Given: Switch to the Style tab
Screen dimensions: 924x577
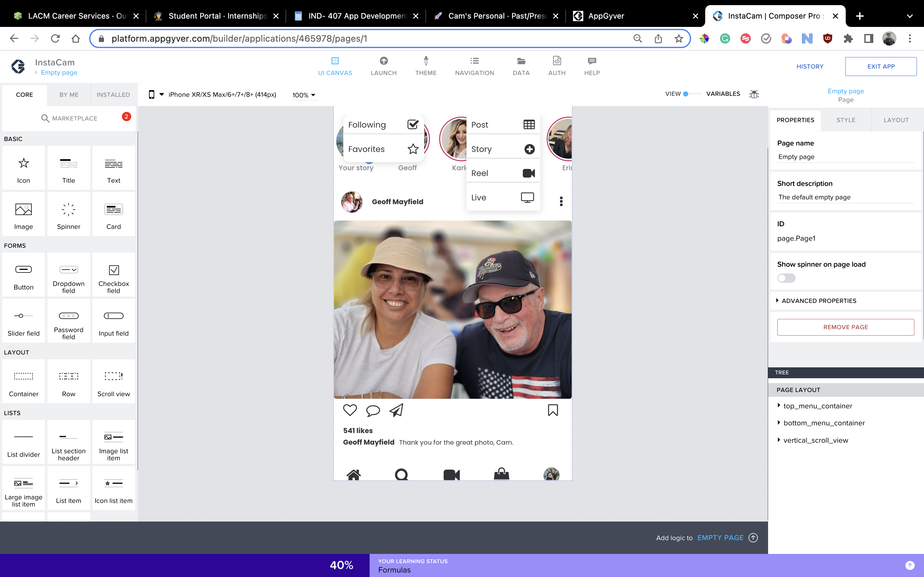Looking at the screenshot, I should pyautogui.click(x=845, y=120).
